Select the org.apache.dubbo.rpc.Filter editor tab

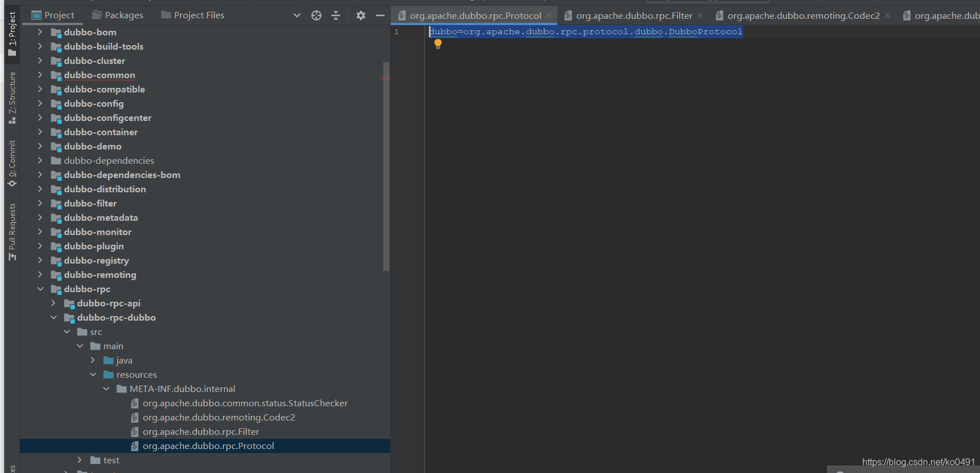point(634,16)
